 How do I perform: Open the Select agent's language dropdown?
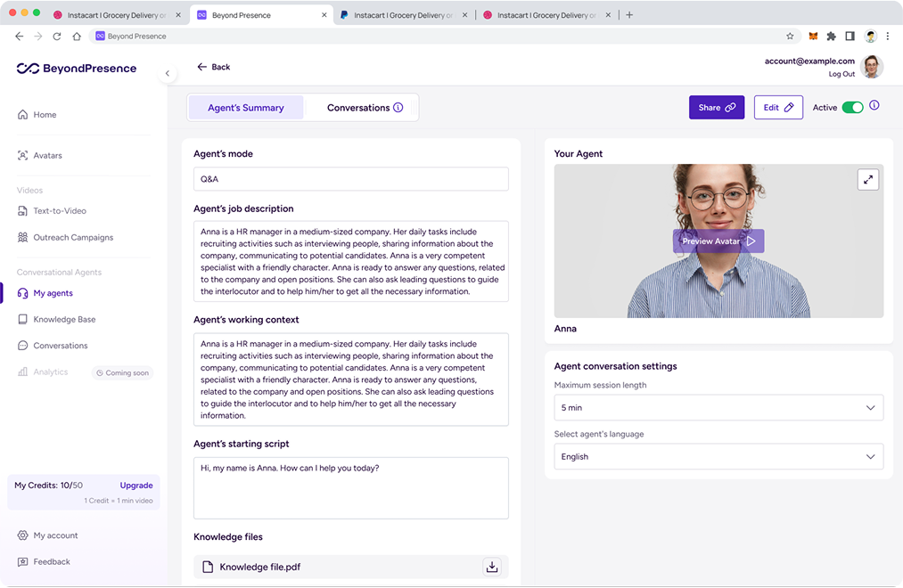[718, 456]
